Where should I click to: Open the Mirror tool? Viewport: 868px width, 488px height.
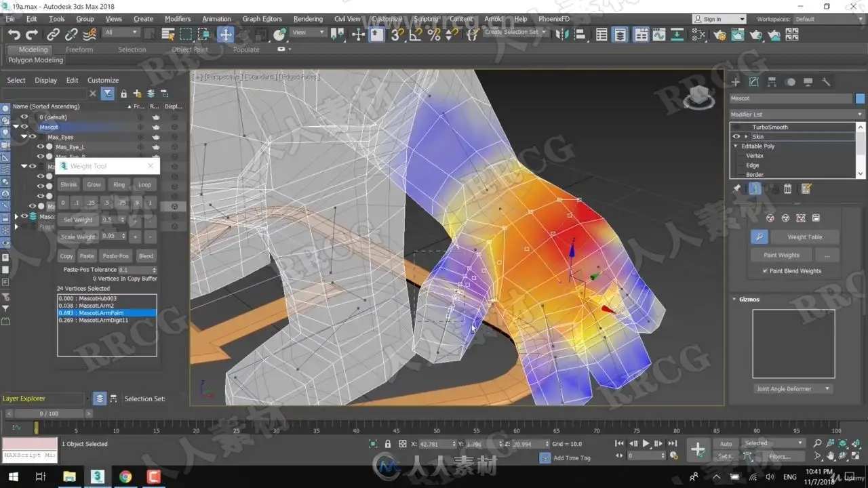[562, 34]
